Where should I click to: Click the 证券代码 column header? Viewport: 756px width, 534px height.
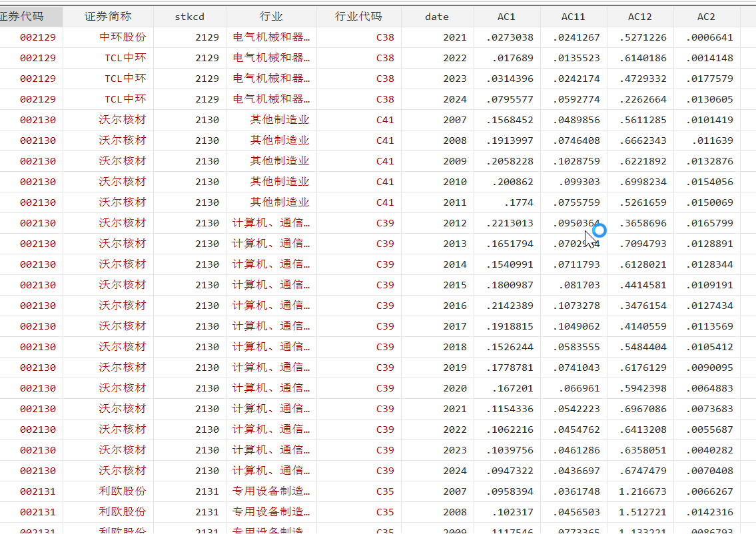pos(27,17)
